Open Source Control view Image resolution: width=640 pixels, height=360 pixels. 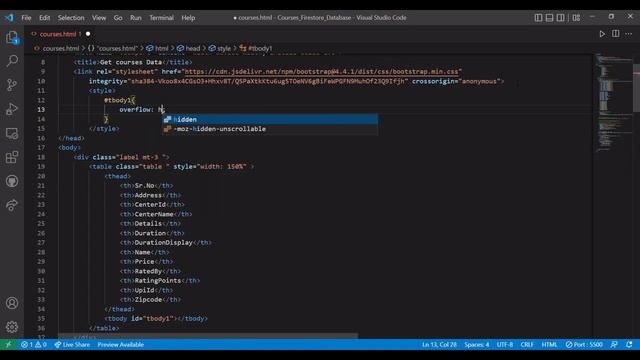(x=12, y=85)
